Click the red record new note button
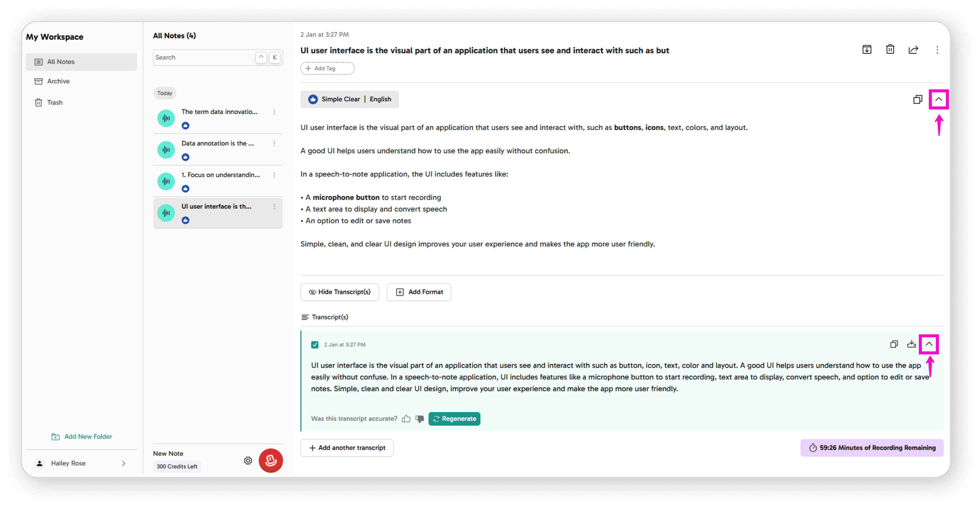The width and height of the screenshot is (980, 507). (x=271, y=461)
